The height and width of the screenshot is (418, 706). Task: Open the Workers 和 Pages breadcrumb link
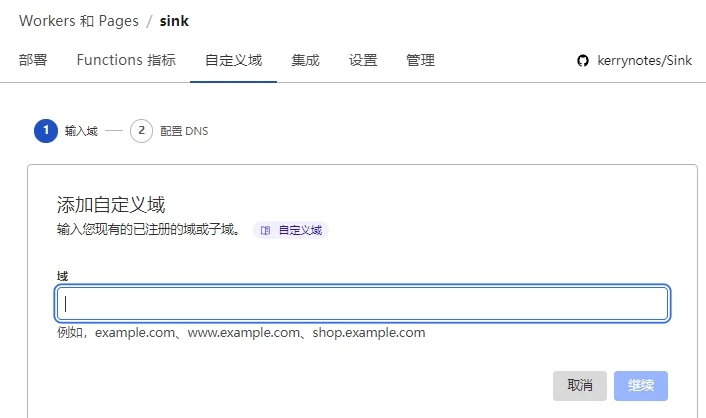click(x=79, y=21)
